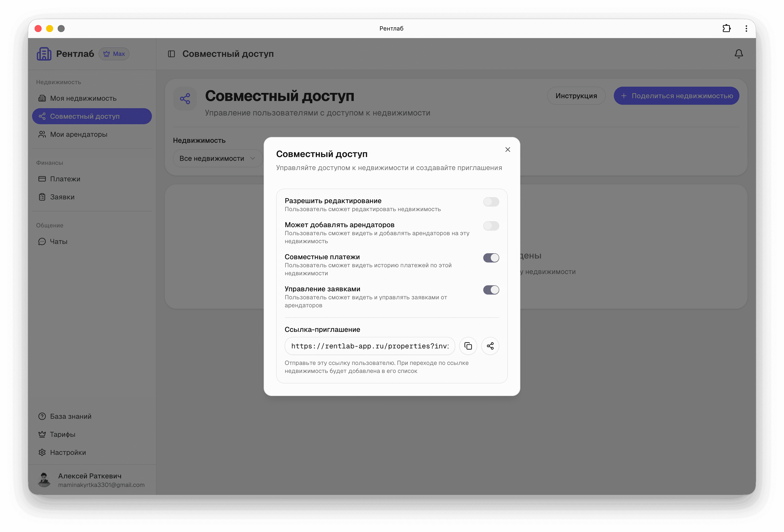Open Заявки from the sidebar
784x532 pixels.
62,197
